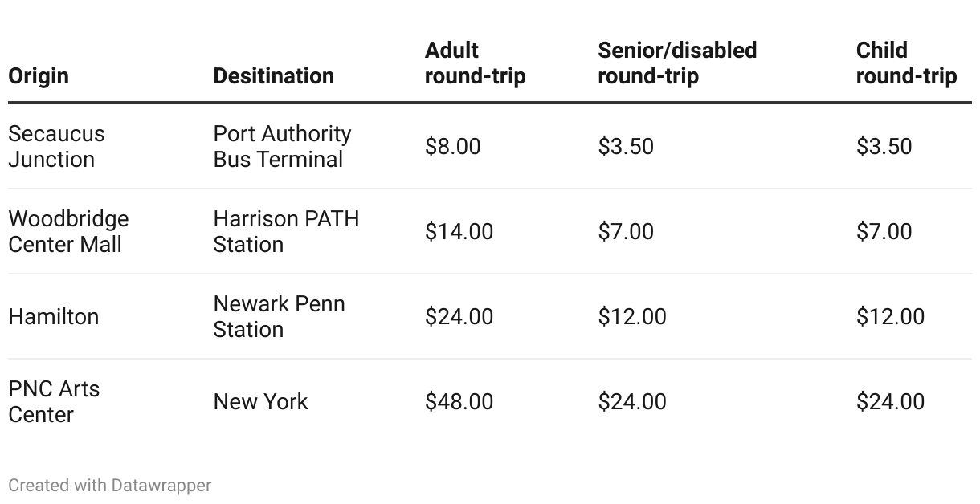Screen dimensions: 980x504
Task: Click the $8.00 adult fare cell
Action: point(452,147)
